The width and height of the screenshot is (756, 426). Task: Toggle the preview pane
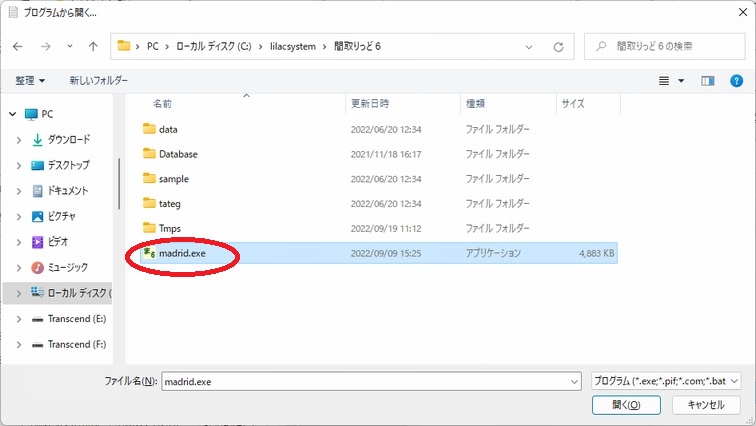(x=708, y=81)
